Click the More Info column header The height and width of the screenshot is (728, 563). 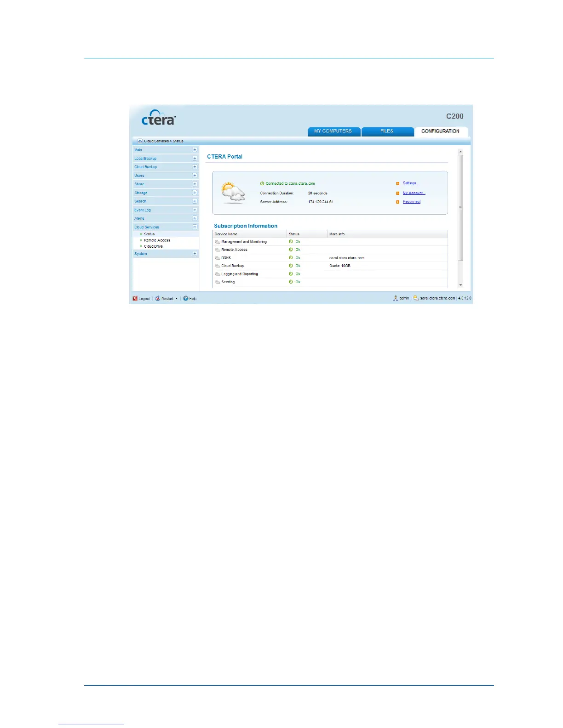pyautogui.click(x=387, y=234)
